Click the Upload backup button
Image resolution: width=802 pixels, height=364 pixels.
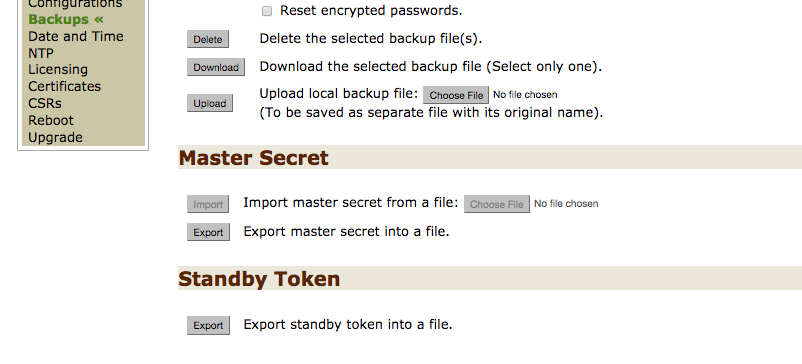[x=210, y=103]
